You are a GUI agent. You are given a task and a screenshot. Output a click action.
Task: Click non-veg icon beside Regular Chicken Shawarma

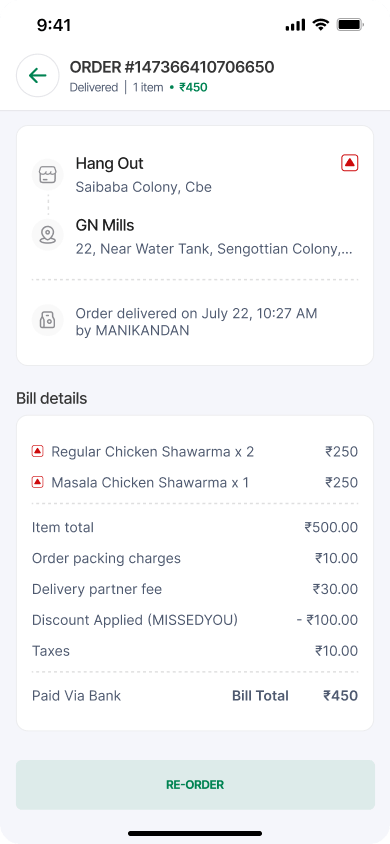[x=38, y=452]
